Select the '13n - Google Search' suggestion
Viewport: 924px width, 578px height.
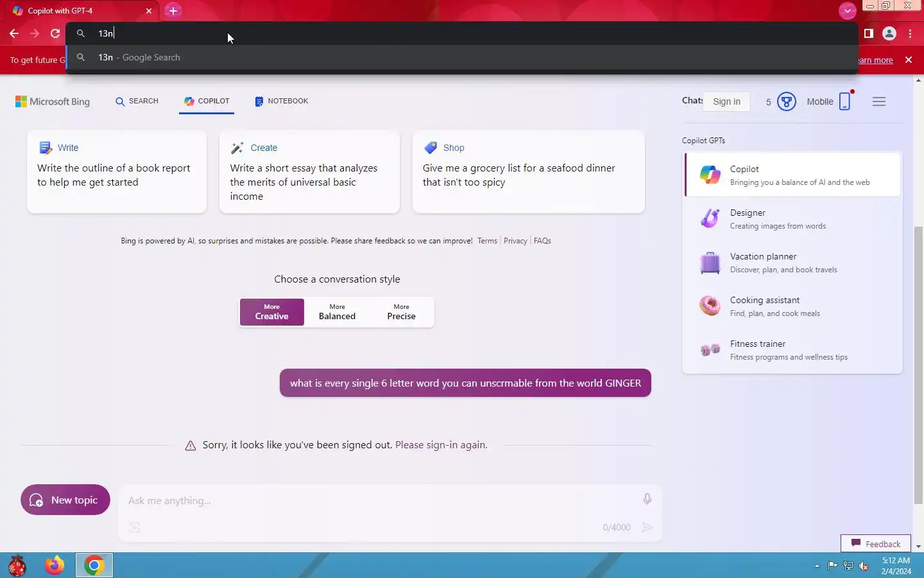point(462,57)
